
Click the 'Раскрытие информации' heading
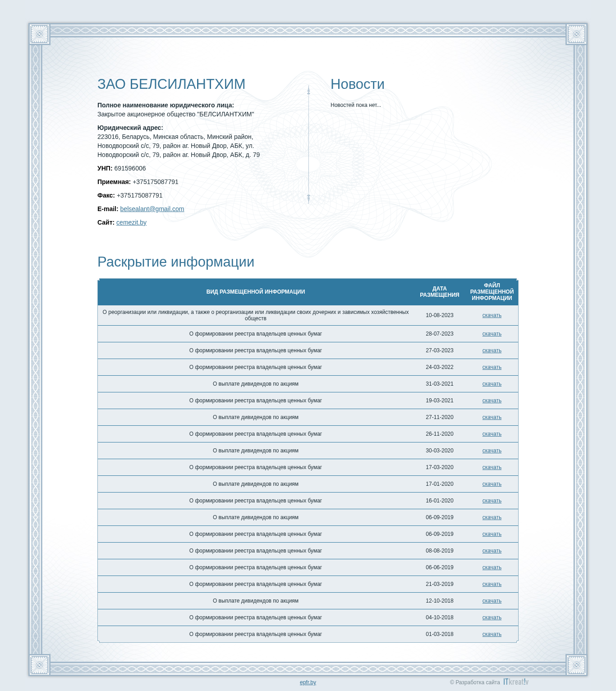point(176,262)
